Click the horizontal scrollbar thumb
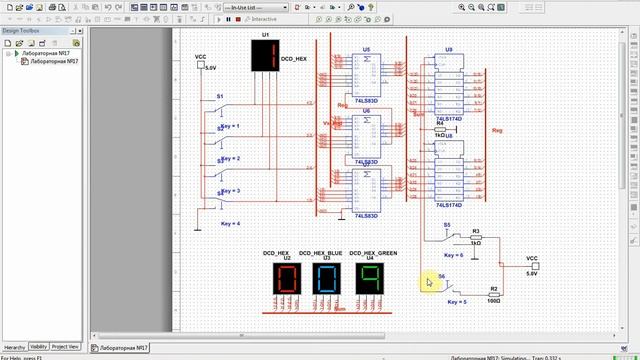The image size is (640, 360). pos(241,336)
